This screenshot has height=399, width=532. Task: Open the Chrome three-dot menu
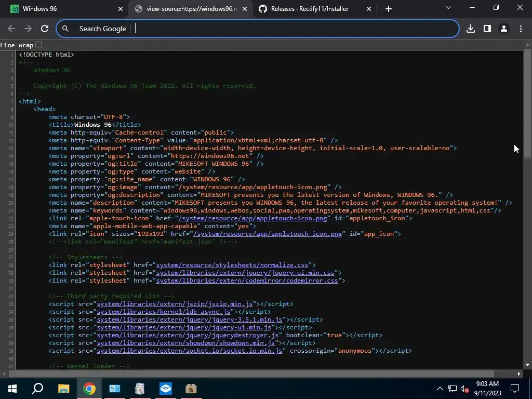pos(521,29)
